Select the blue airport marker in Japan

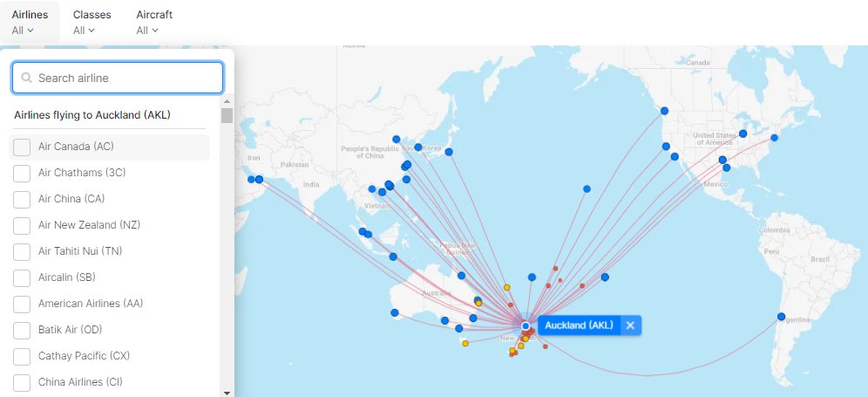tap(449, 152)
